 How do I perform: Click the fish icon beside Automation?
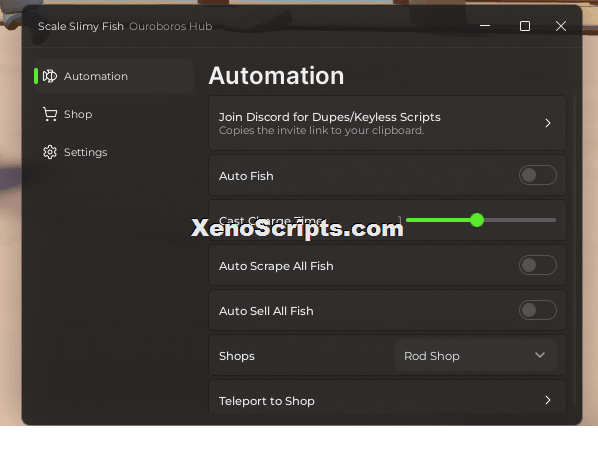click(x=50, y=76)
